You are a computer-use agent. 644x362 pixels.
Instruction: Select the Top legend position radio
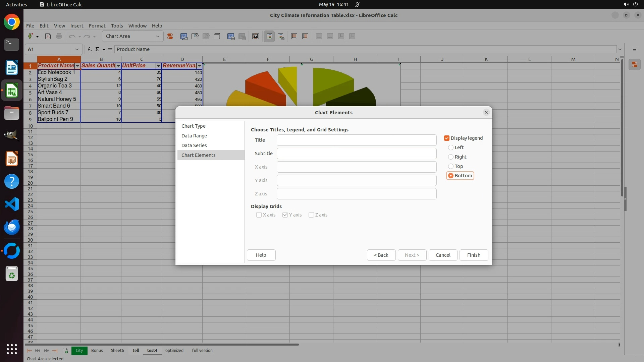pos(451,166)
